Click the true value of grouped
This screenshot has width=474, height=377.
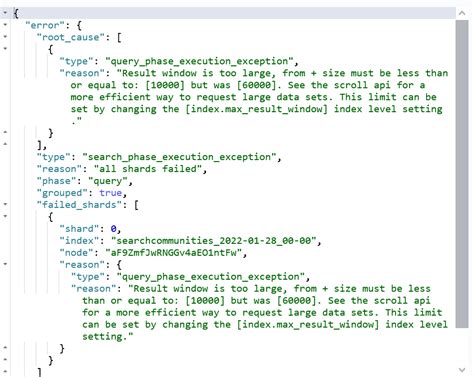pyautogui.click(x=111, y=193)
